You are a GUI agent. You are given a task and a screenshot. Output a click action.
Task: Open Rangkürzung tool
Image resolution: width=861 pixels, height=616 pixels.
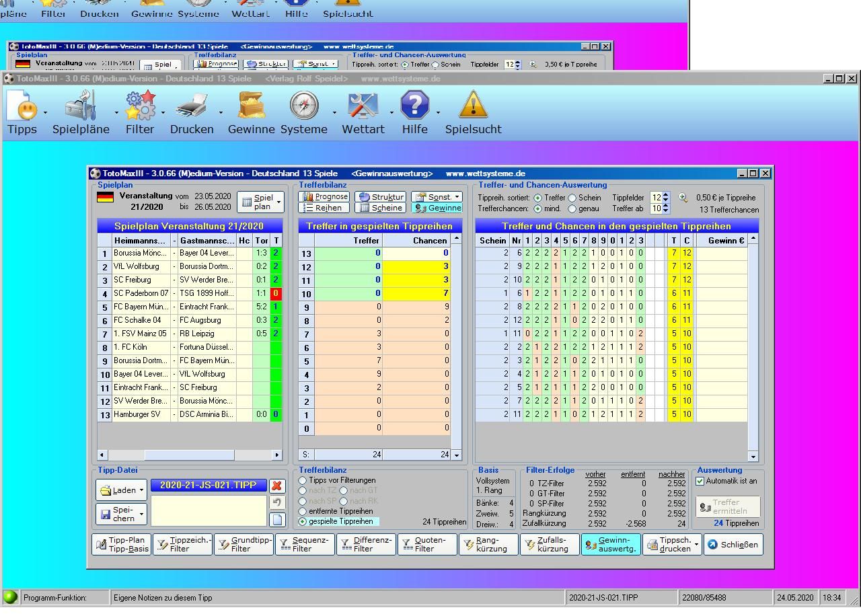(x=488, y=545)
